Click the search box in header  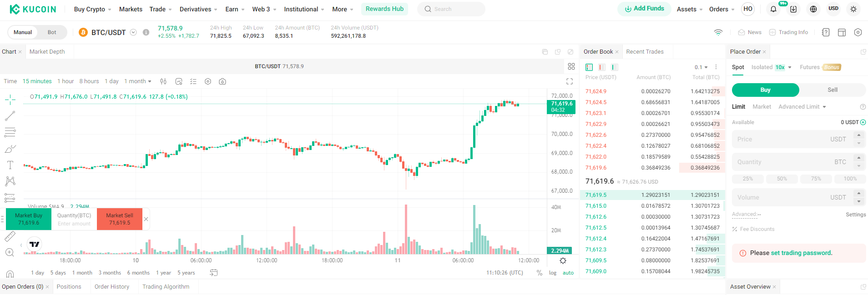451,9
